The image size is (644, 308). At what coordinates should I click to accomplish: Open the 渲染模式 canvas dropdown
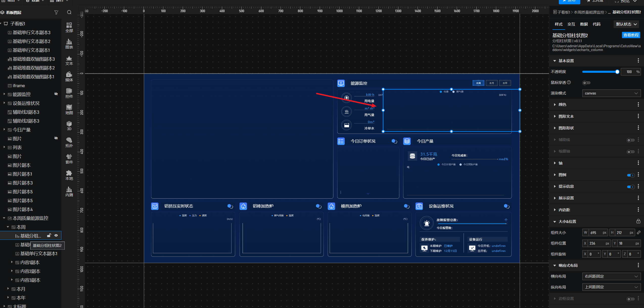pyautogui.click(x=611, y=93)
